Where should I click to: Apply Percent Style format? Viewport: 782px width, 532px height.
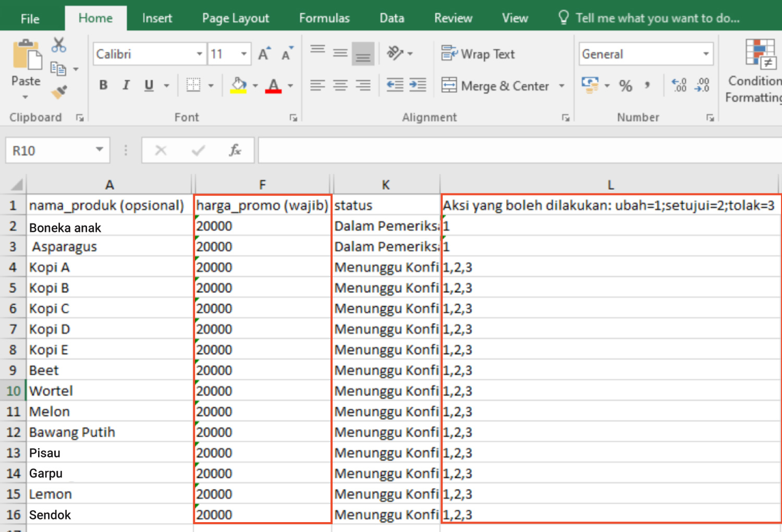626,85
